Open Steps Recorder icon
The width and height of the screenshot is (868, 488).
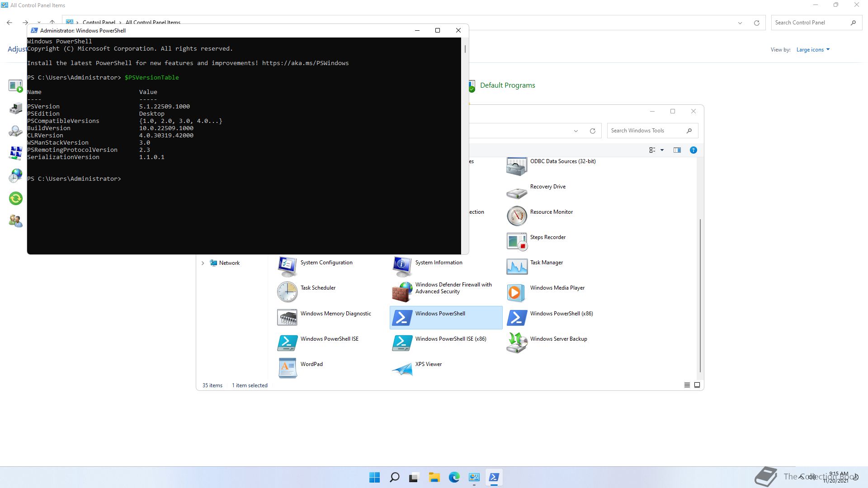point(517,242)
